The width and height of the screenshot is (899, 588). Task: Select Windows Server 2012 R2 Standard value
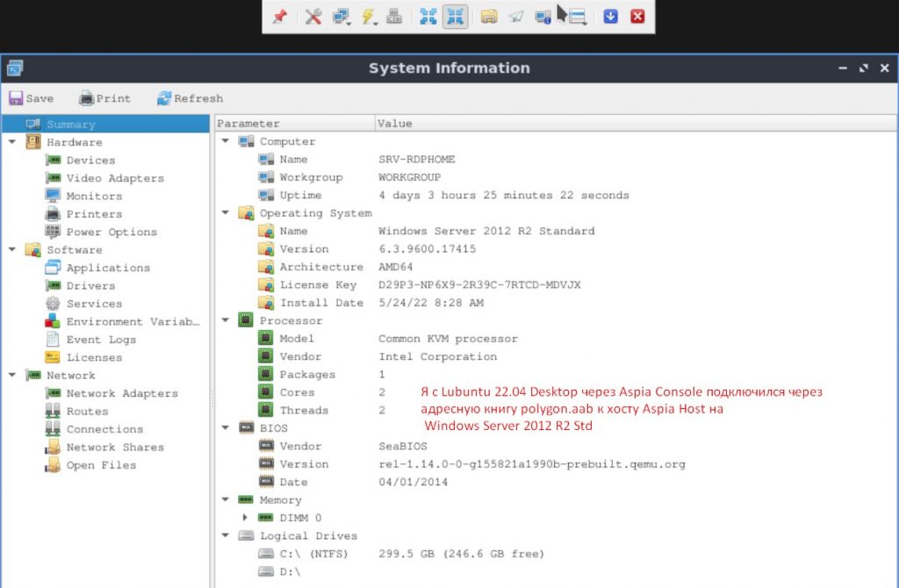pyautogui.click(x=486, y=231)
